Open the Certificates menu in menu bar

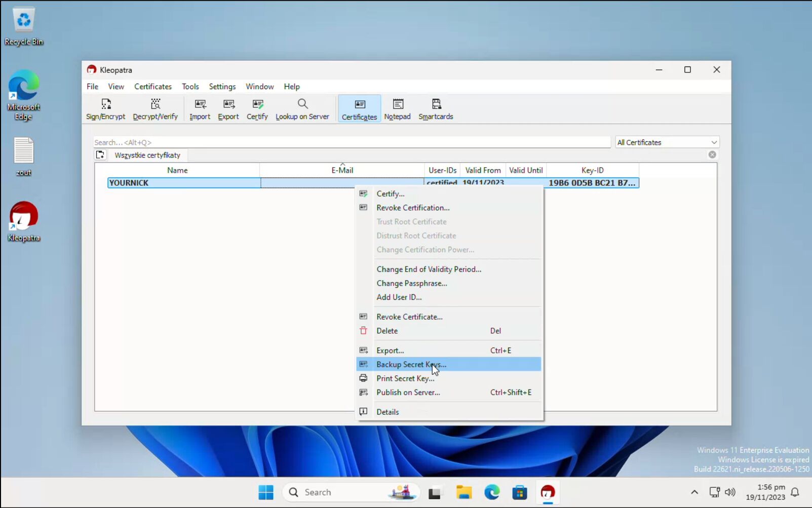pos(152,87)
